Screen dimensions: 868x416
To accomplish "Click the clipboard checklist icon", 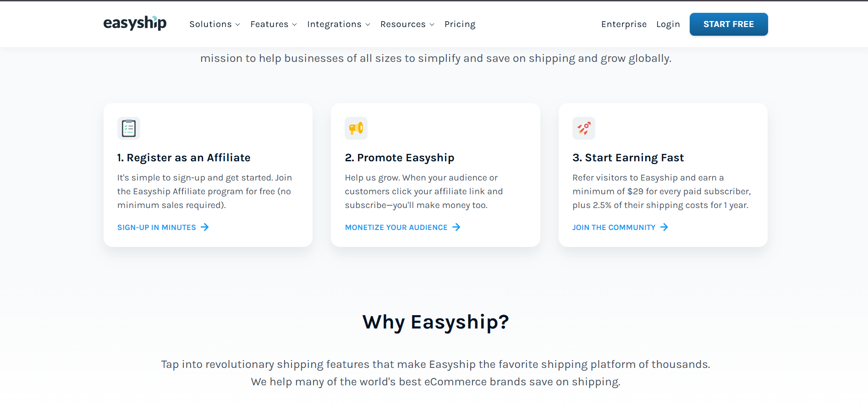I will pyautogui.click(x=129, y=128).
